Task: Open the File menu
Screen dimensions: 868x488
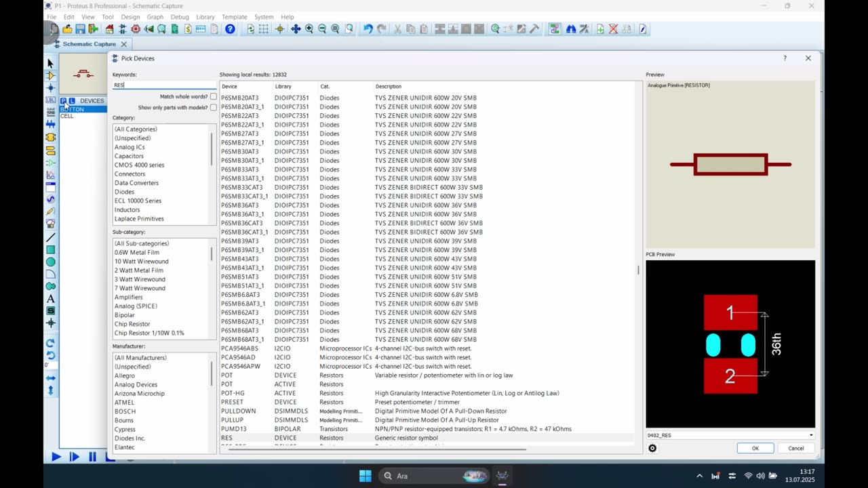Action: [52, 17]
